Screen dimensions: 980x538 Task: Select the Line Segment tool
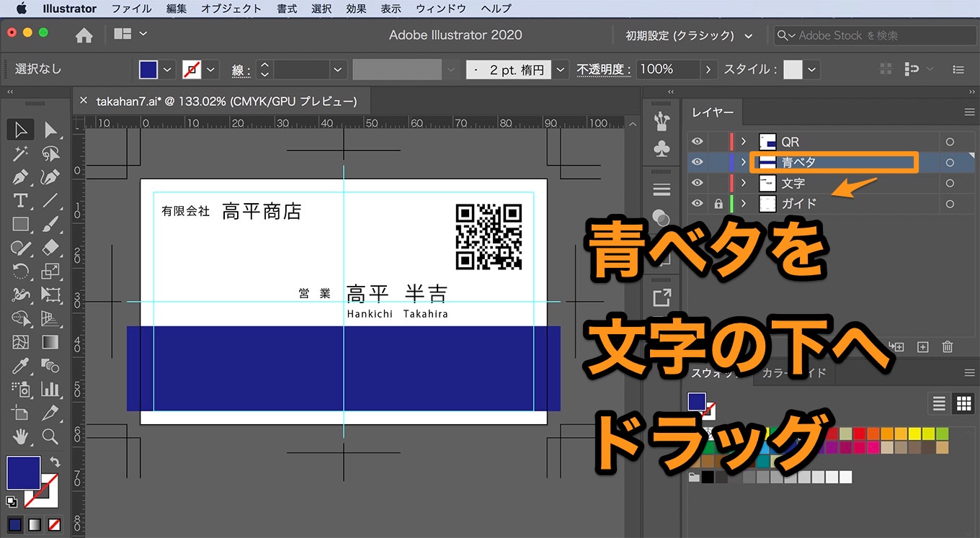tap(50, 201)
